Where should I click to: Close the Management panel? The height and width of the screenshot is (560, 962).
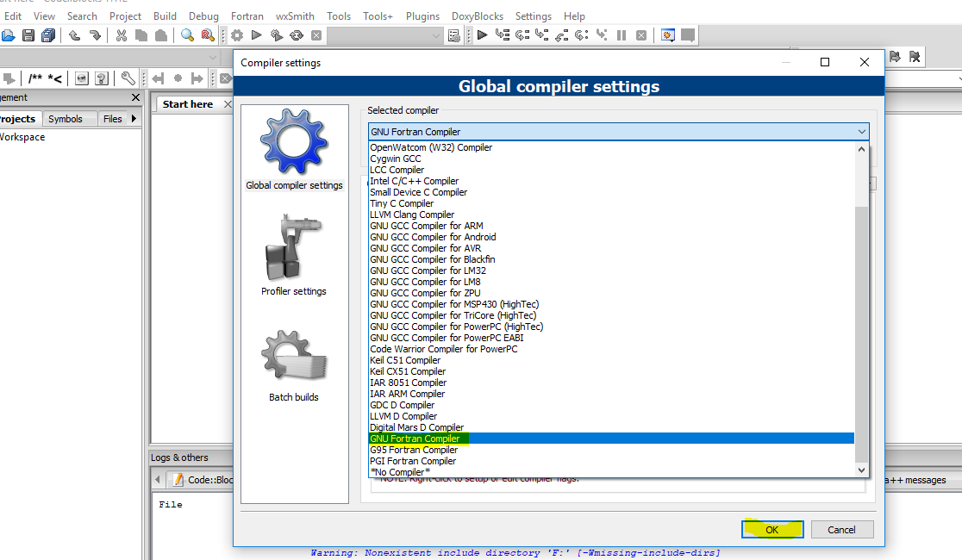coord(135,97)
